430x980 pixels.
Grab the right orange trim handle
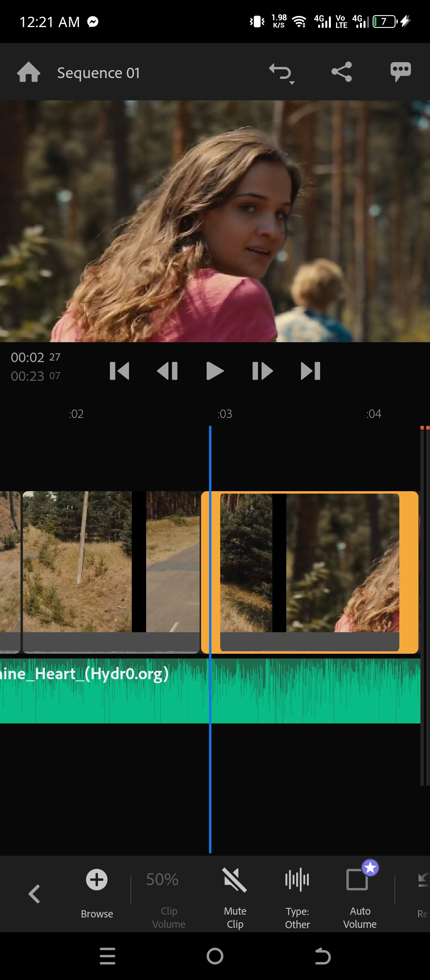pyautogui.click(x=409, y=572)
